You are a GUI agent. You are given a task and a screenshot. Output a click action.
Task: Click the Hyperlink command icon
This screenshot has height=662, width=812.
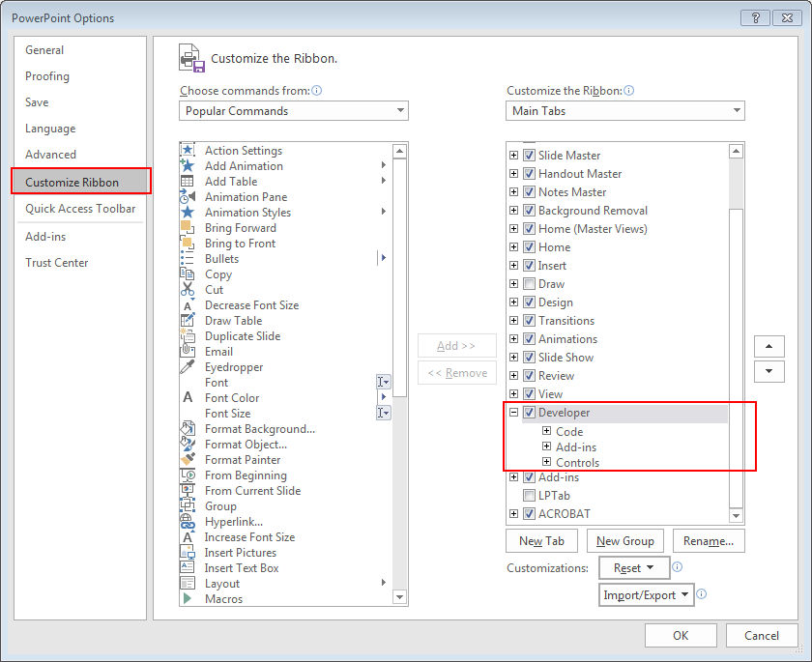coord(189,522)
